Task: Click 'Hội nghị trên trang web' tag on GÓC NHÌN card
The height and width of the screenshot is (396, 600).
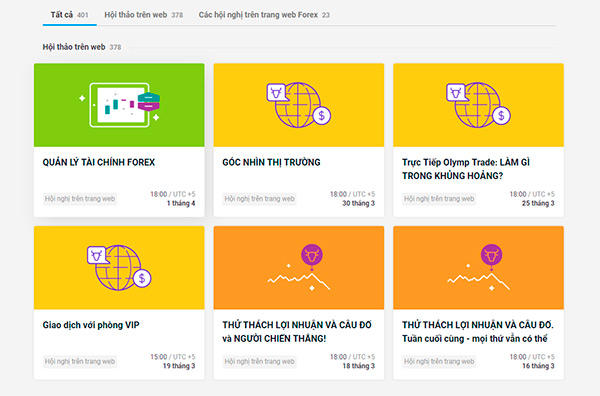Action: [259, 199]
